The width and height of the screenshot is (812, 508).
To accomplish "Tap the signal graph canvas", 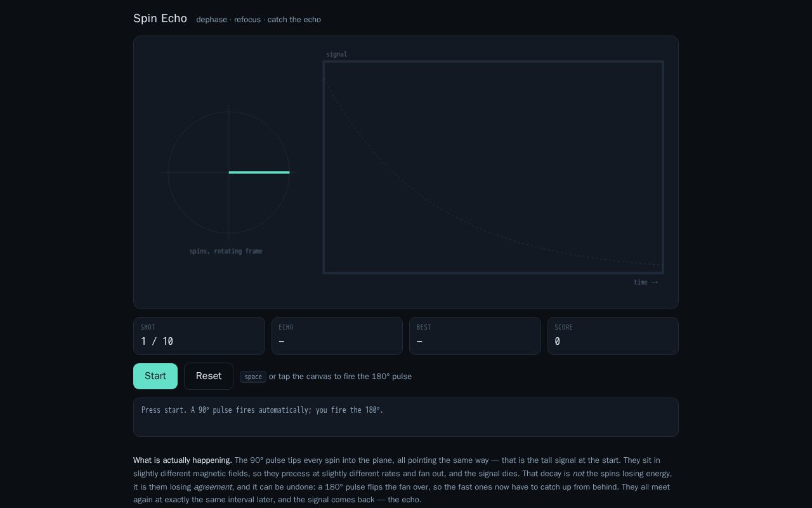I will click(x=494, y=168).
